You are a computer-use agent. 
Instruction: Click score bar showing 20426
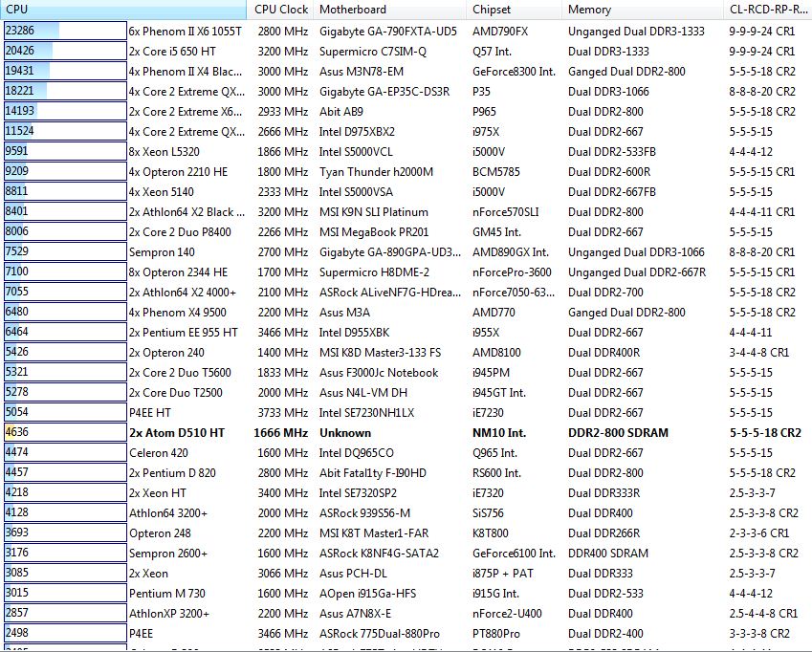coord(65,52)
